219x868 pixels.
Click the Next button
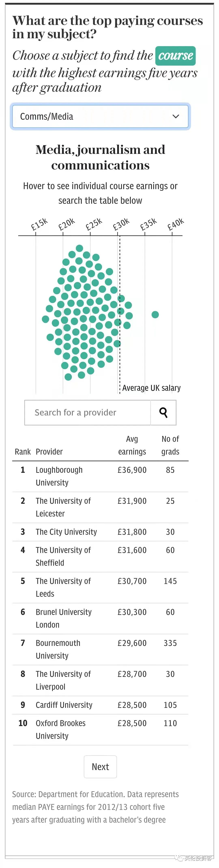100,767
